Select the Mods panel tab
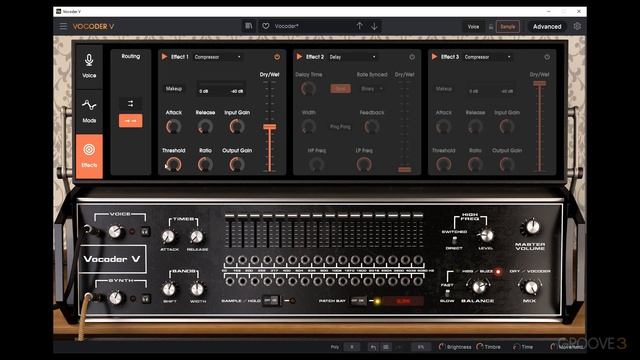This screenshot has width=640, height=360. pos(89,111)
